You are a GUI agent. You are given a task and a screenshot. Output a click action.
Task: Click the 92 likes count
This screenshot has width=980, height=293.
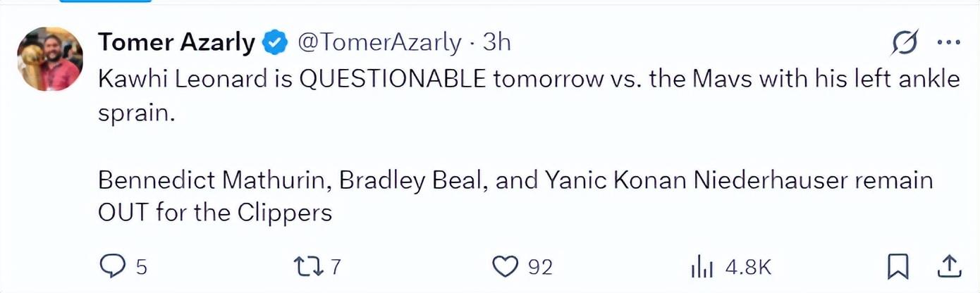tap(540, 267)
